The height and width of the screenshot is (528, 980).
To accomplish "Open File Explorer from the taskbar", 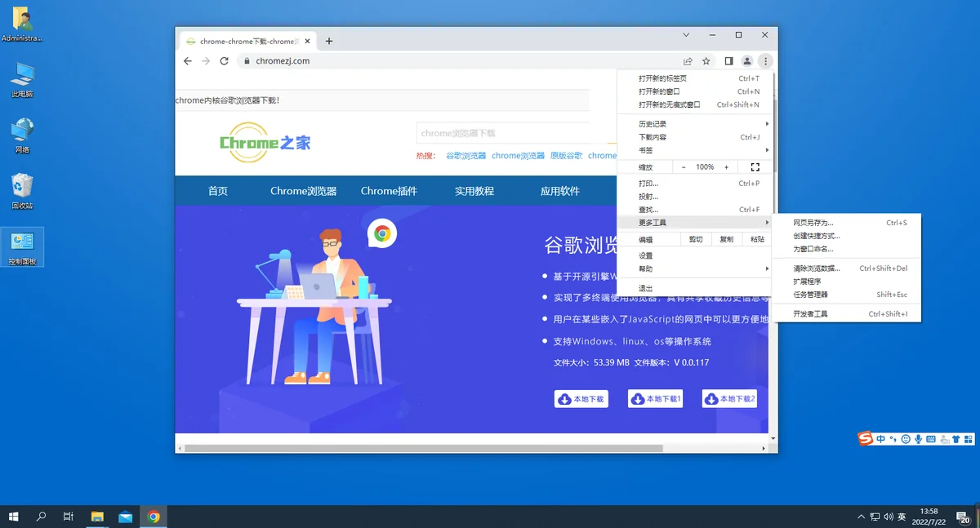I will click(x=97, y=517).
